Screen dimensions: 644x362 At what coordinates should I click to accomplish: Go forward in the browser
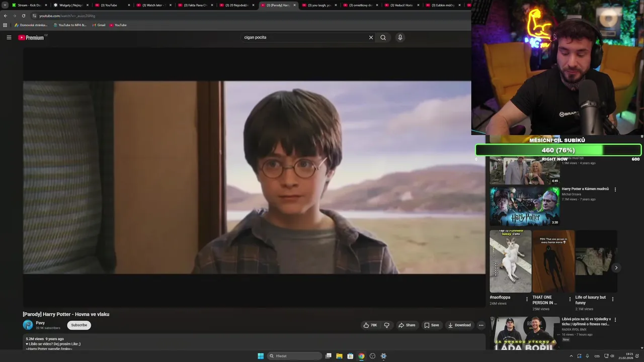14,16
